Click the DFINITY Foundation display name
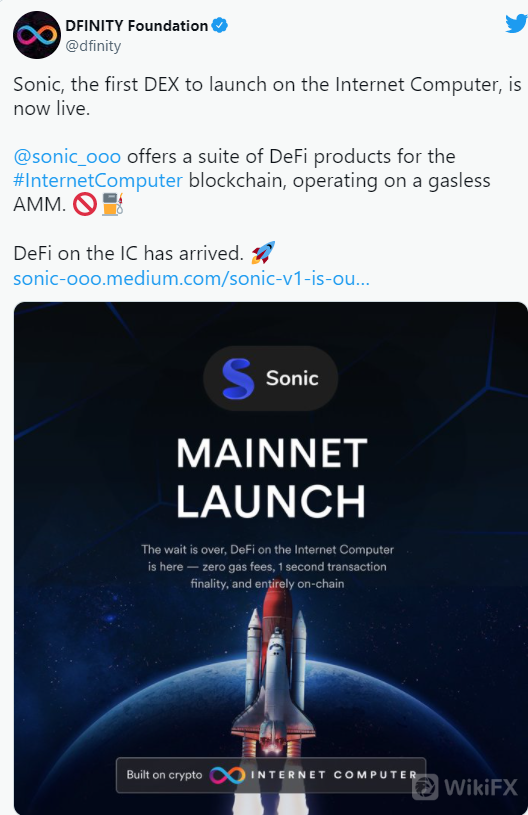Image resolution: width=528 pixels, height=815 pixels. tap(137, 25)
